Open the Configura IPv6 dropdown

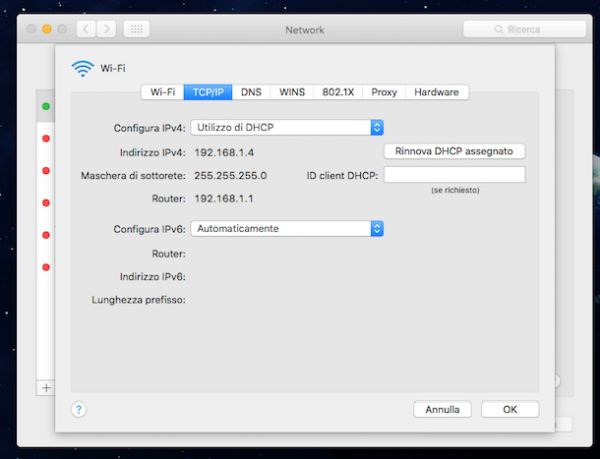287,229
